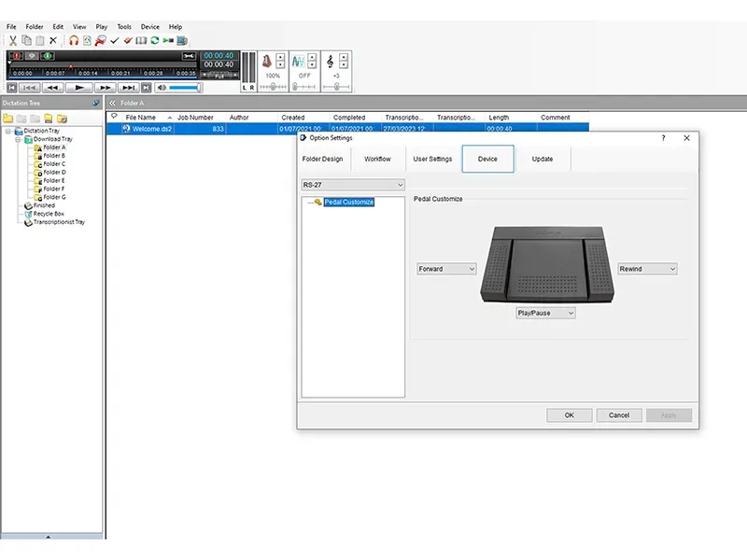The image size is (747, 560).
Task: Click the pin icon on Dictation Tree panel
Action: [95, 103]
